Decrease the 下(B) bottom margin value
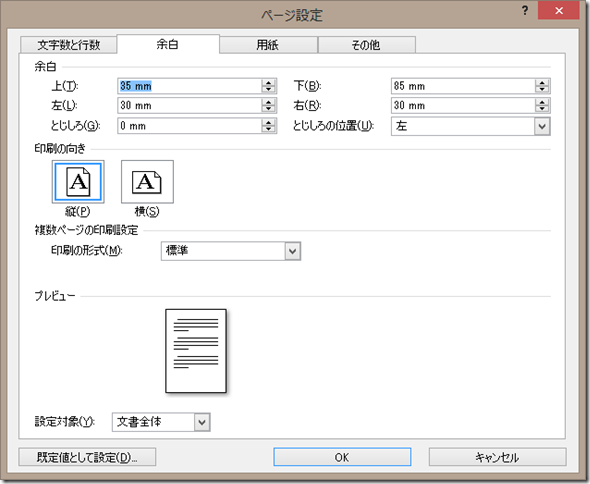This screenshot has width=590, height=484. click(x=542, y=90)
